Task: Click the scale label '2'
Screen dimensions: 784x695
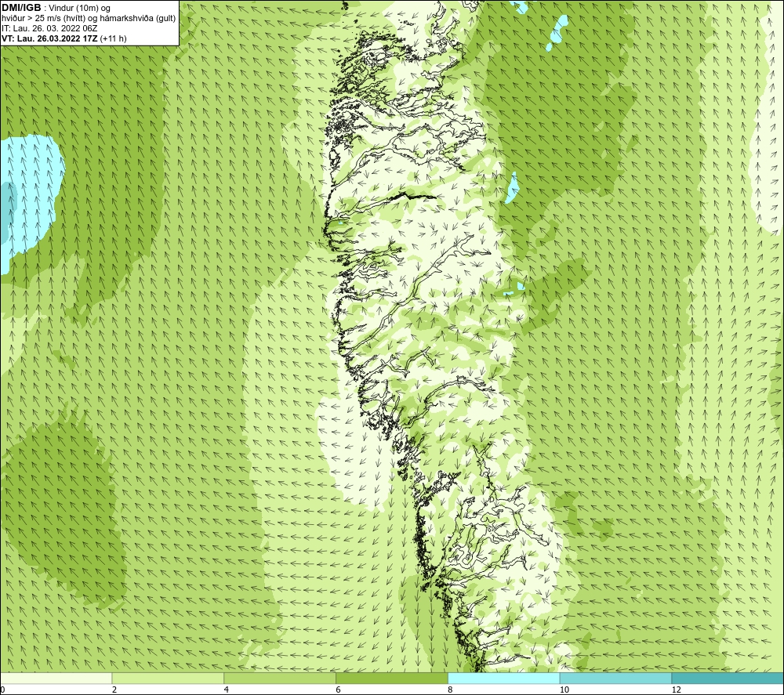Action: [114, 690]
